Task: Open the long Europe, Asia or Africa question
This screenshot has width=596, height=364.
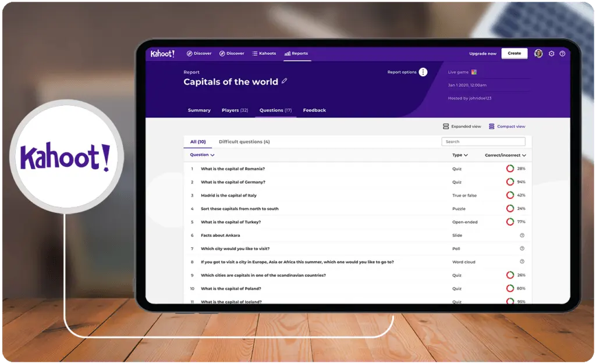Action: pyautogui.click(x=297, y=262)
